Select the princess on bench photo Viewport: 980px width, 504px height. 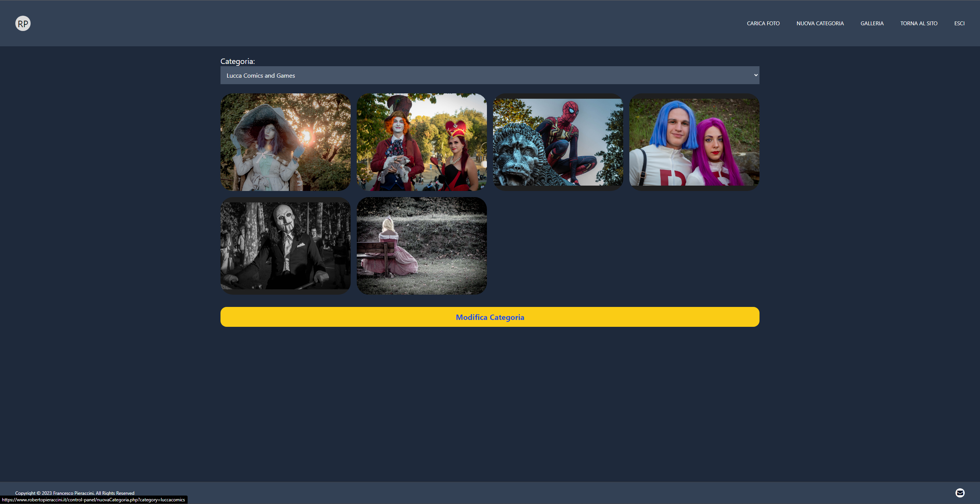[421, 246]
